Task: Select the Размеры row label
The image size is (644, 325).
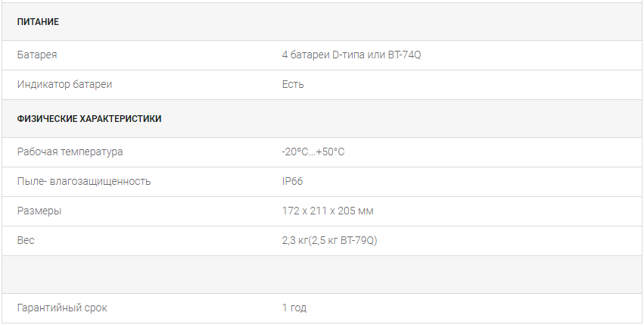Action: [39, 211]
